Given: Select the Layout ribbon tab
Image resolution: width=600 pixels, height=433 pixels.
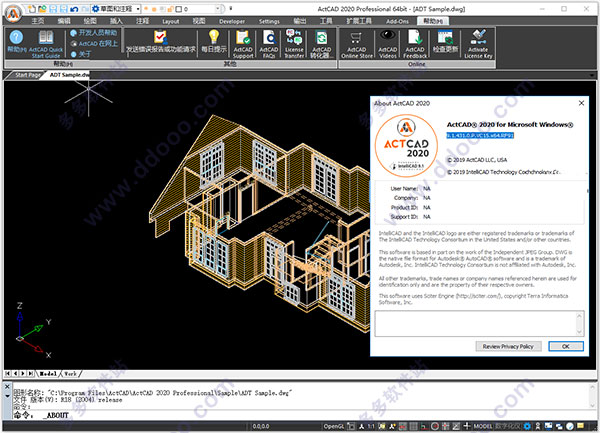Looking at the screenshot, I should (170, 21).
